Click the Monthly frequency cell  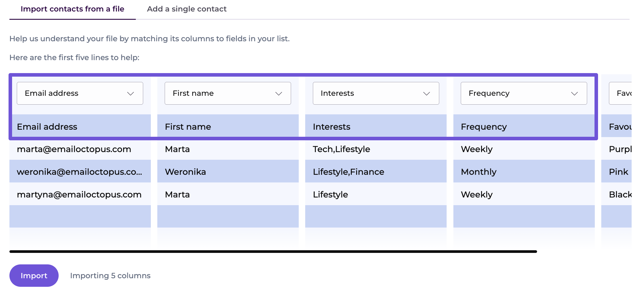(479, 172)
